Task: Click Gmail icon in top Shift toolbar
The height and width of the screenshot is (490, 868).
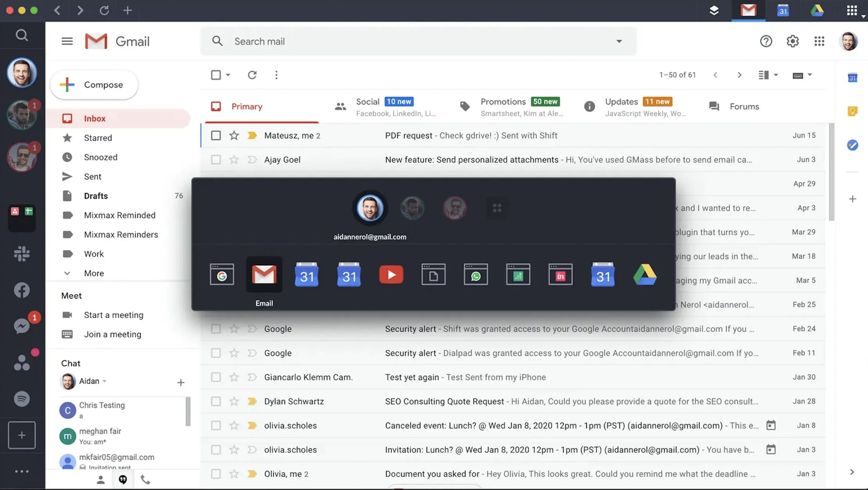Action: 748,10
